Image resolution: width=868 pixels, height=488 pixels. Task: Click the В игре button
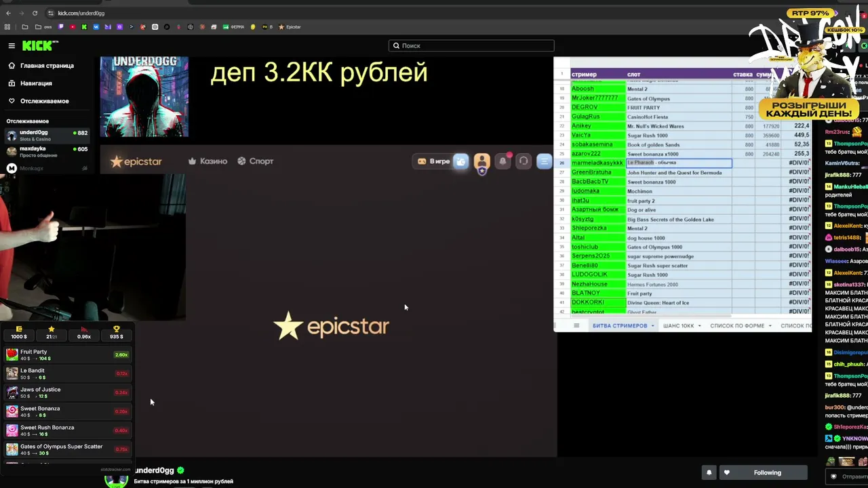(x=434, y=161)
